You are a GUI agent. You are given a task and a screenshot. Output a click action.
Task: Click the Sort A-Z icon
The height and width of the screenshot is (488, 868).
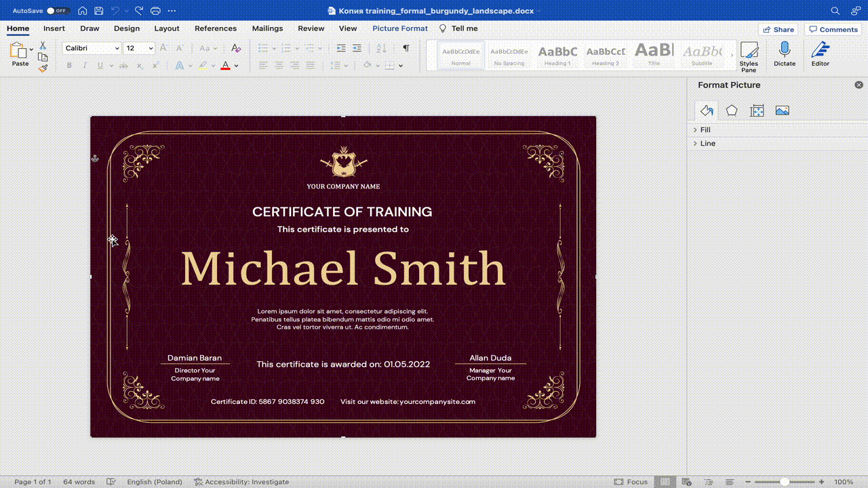(381, 48)
